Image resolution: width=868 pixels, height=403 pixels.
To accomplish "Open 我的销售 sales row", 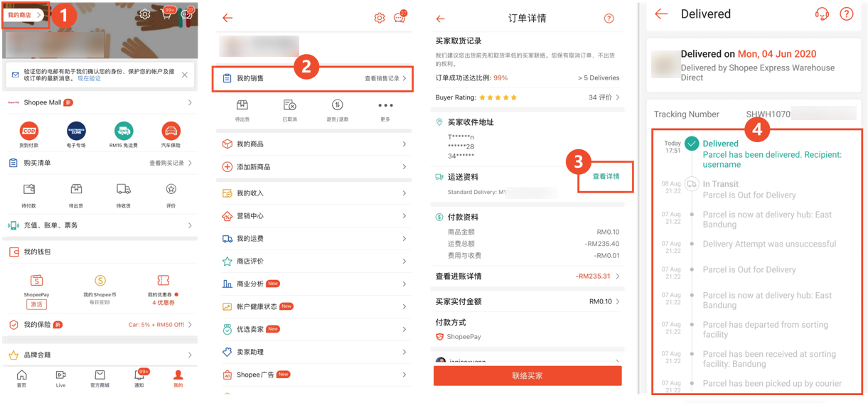I will [314, 78].
